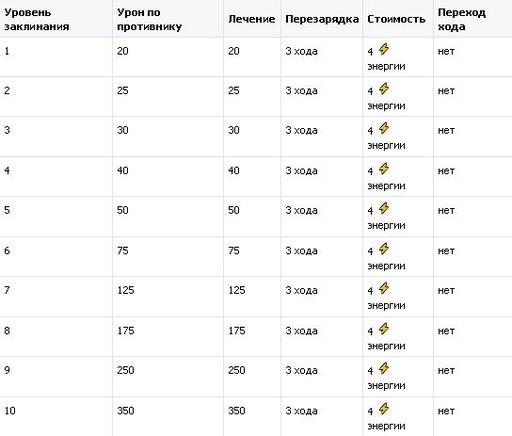Click the 'Уровень заклинания' column header
Screen dimensions: 512x436
click(x=37, y=19)
